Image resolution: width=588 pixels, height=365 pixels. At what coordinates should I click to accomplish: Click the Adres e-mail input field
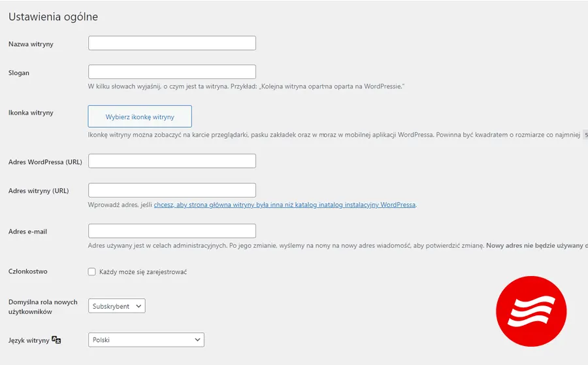172,231
